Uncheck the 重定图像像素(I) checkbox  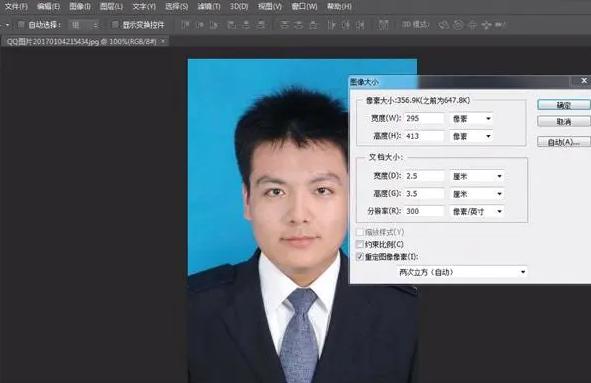click(360, 257)
